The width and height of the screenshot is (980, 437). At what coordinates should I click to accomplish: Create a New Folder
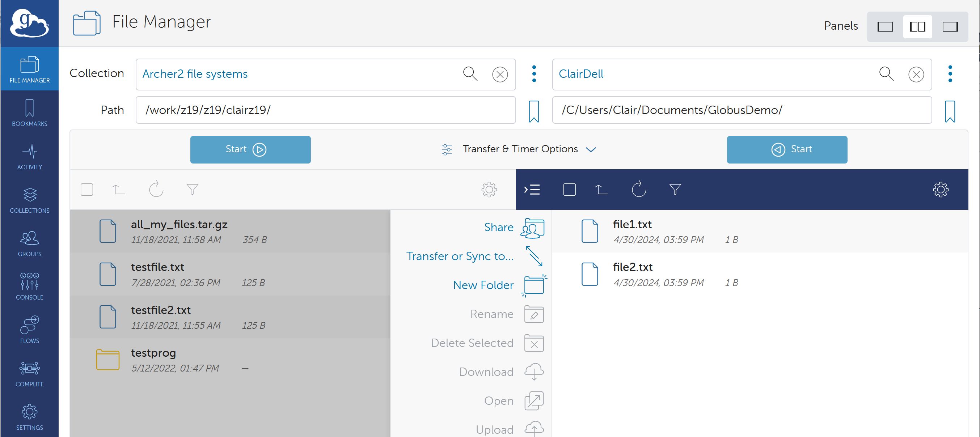point(499,286)
